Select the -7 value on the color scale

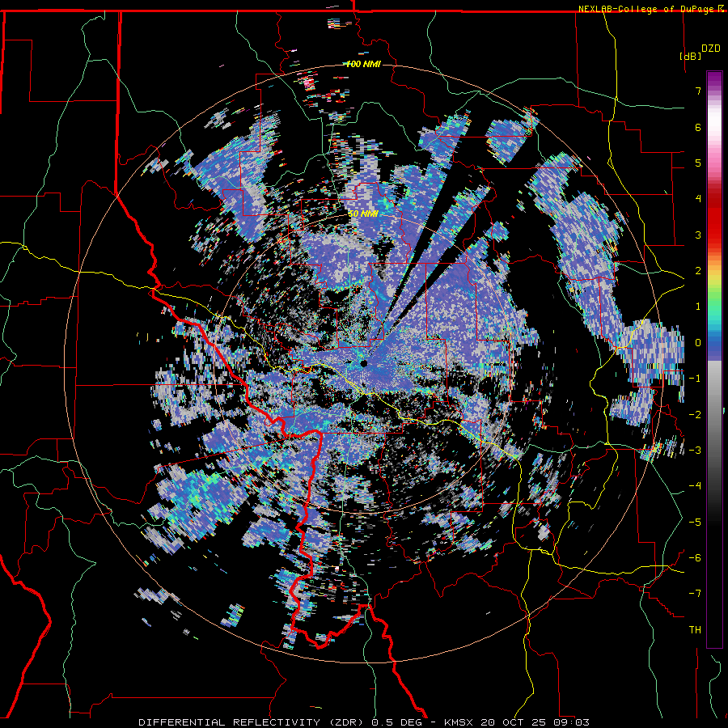(695, 594)
